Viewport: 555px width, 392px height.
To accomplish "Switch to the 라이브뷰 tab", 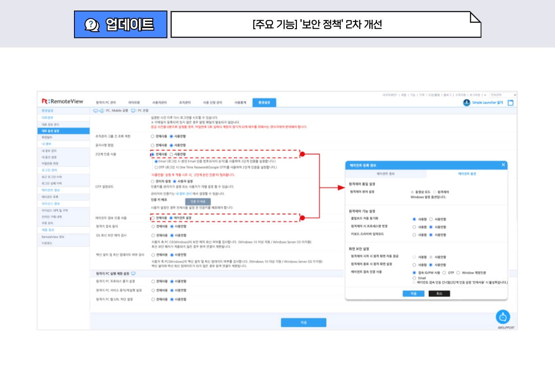I will (134, 102).
